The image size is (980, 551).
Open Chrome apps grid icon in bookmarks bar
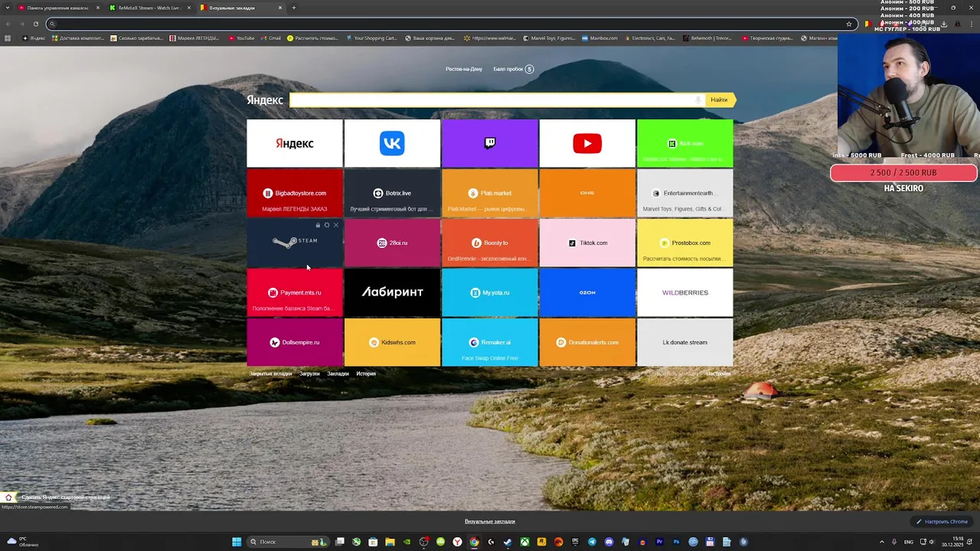click(8, 37)
